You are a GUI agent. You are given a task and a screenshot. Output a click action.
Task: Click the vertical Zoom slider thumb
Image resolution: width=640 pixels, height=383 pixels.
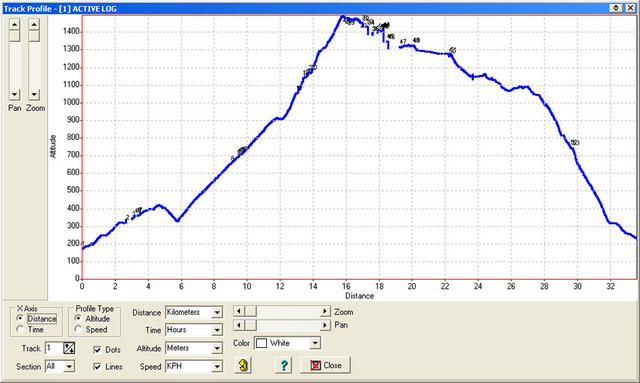(x=34, y=36)
